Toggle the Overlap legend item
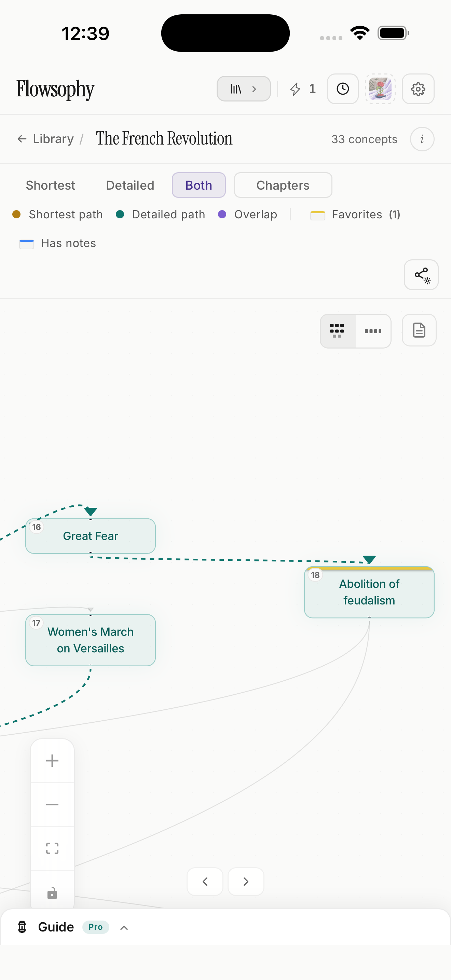The width and height of the screenshot is (451, 980). pos(248,215)
